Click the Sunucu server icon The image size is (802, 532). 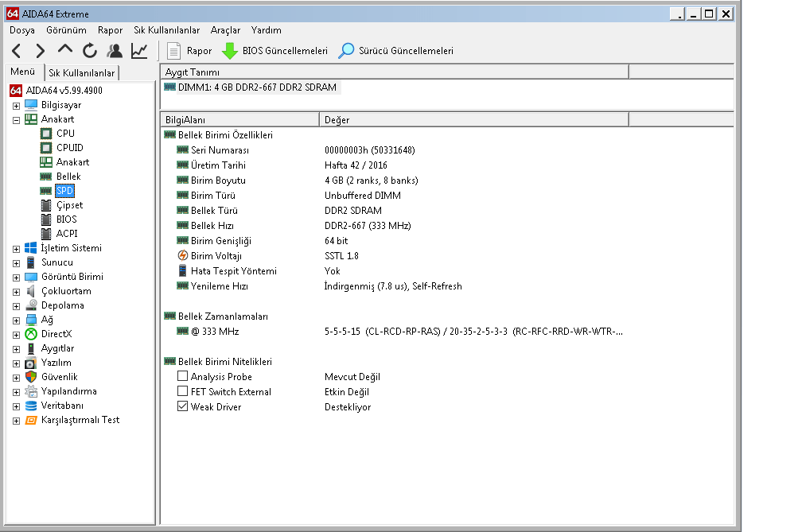[31, 262]
